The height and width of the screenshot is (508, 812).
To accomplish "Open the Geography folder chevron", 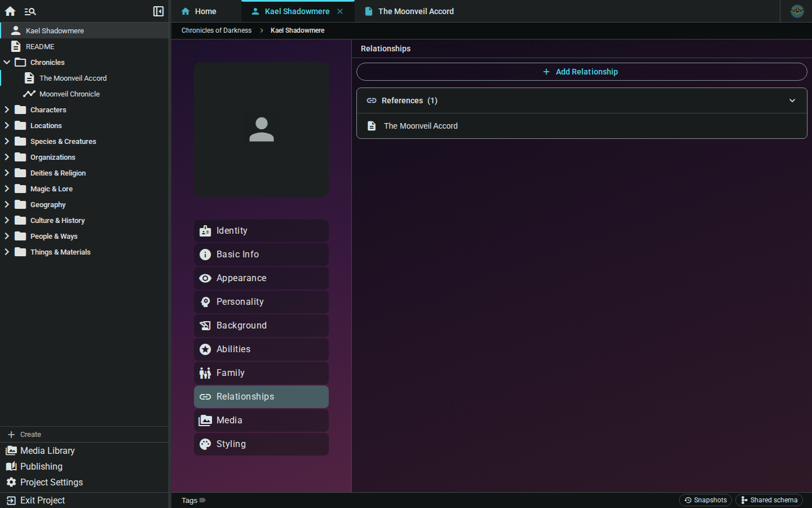I will coord(7,204).
